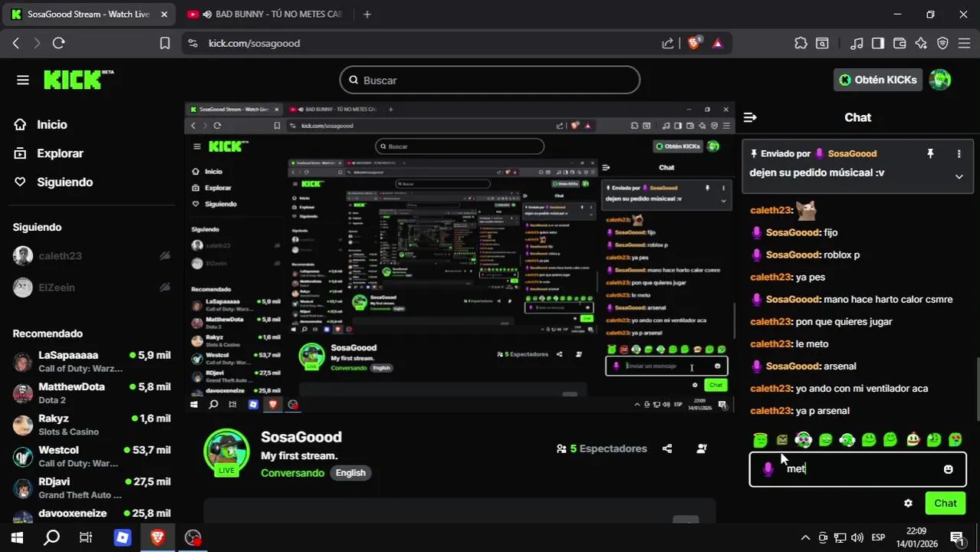This screenshot has height=552, width=980.
Task: Expand the pinned message chevron
Action: point(959,176)
